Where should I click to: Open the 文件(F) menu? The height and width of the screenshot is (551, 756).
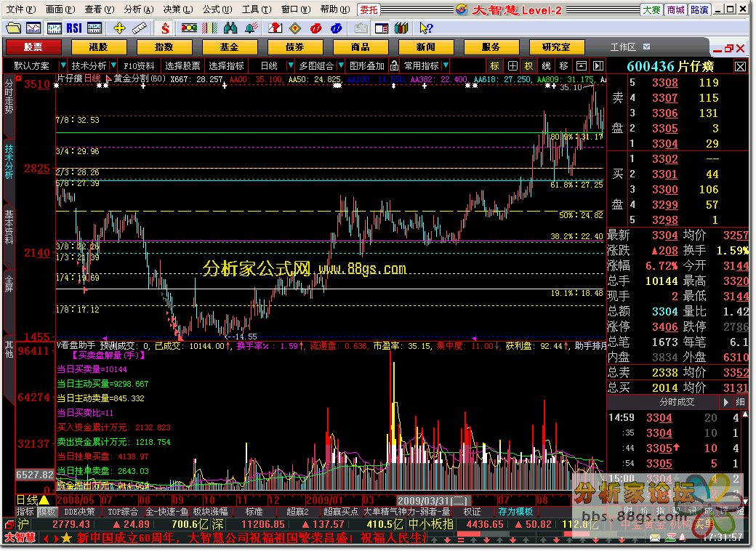20,9
